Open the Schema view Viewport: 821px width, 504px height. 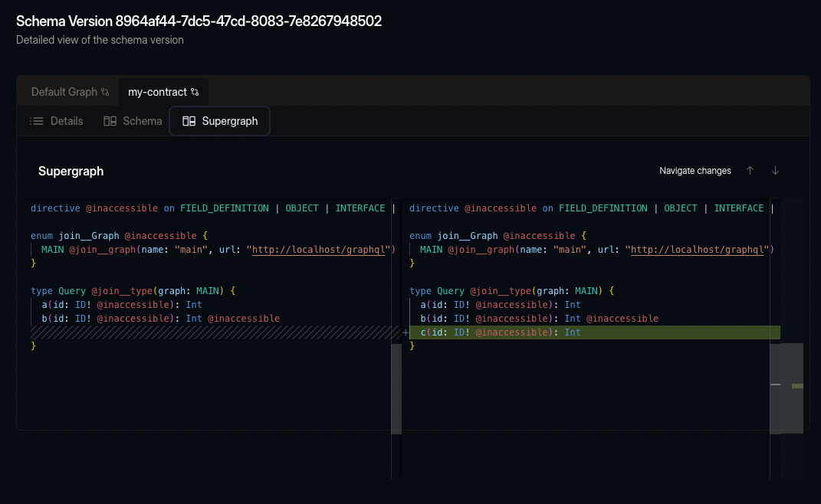pos(143,120)
